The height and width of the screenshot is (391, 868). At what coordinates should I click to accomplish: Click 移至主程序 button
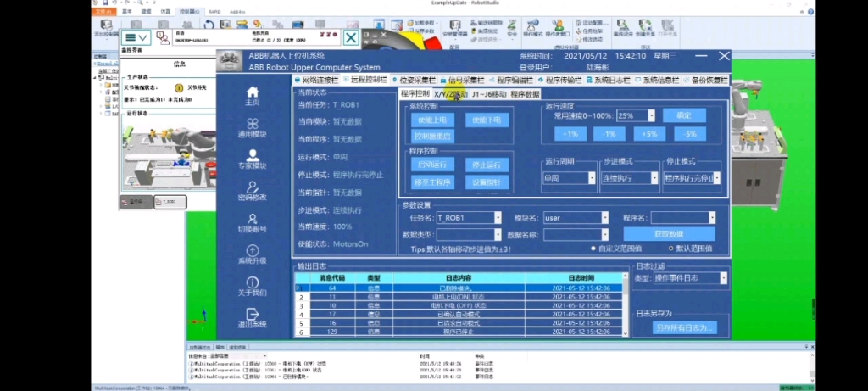(433, 182)
